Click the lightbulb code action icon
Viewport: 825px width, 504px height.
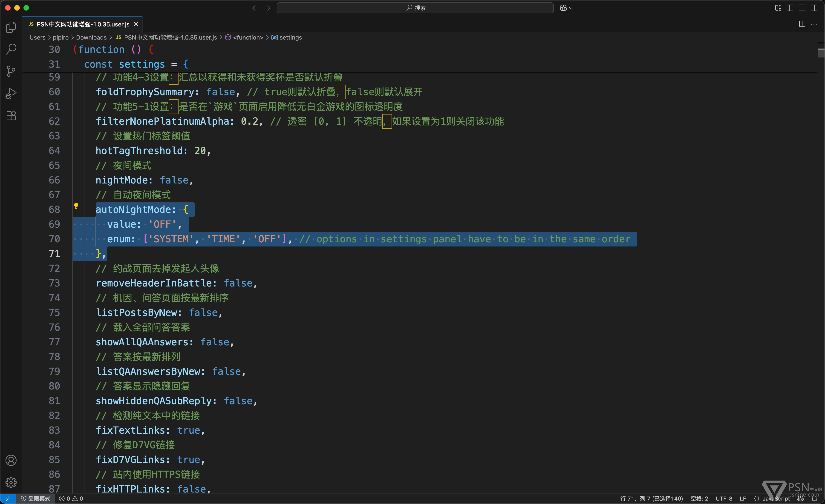[x=76, y=206]
